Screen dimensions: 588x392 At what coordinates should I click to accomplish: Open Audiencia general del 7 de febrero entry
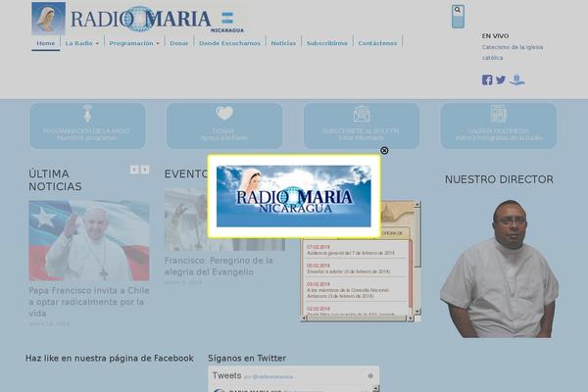click(351, 253)
